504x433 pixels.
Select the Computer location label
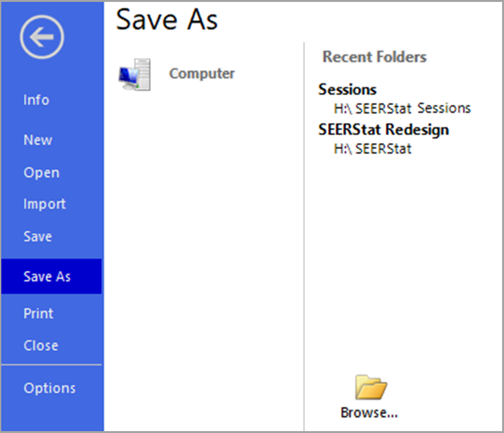(201, 73)
